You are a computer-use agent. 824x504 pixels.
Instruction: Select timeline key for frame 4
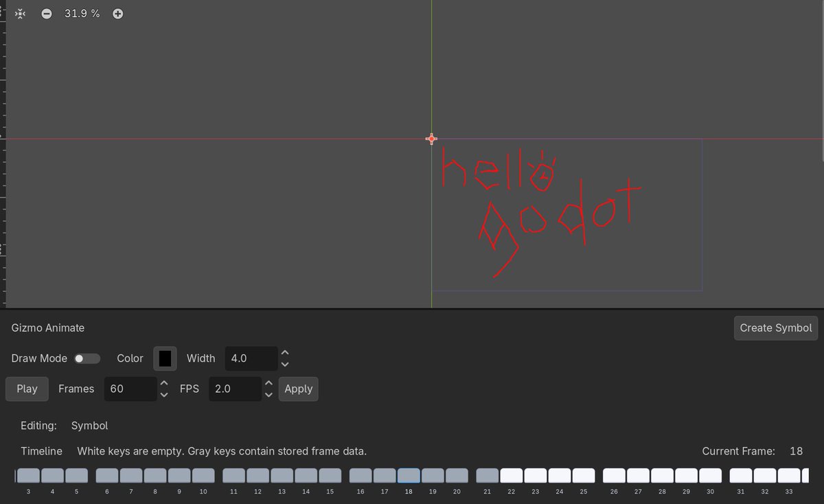[52, 475]
